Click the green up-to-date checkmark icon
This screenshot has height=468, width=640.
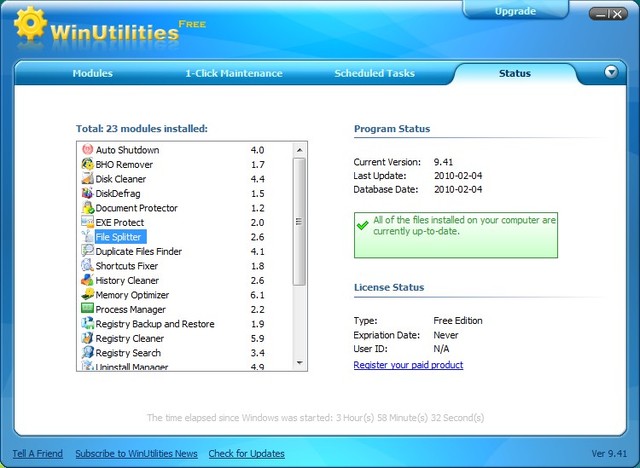pos(362,225)
